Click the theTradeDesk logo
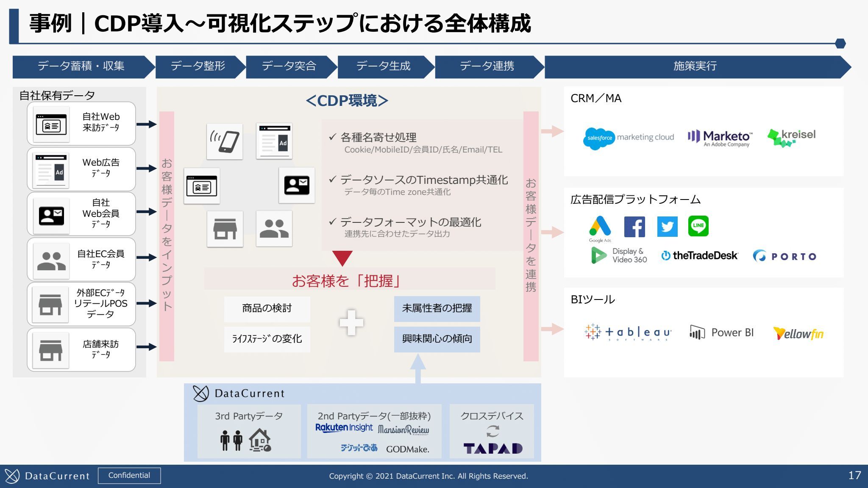 pos(700,255)
